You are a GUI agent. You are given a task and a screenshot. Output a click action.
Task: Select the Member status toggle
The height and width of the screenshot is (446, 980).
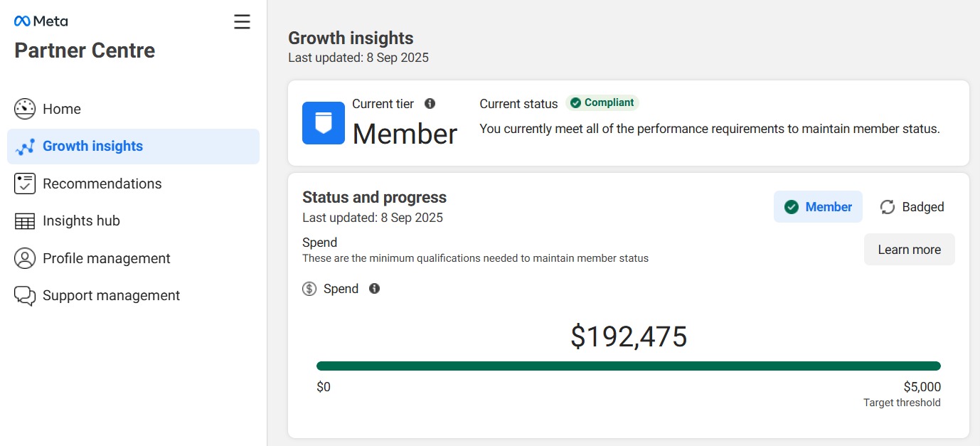click(x=818, y=207)
